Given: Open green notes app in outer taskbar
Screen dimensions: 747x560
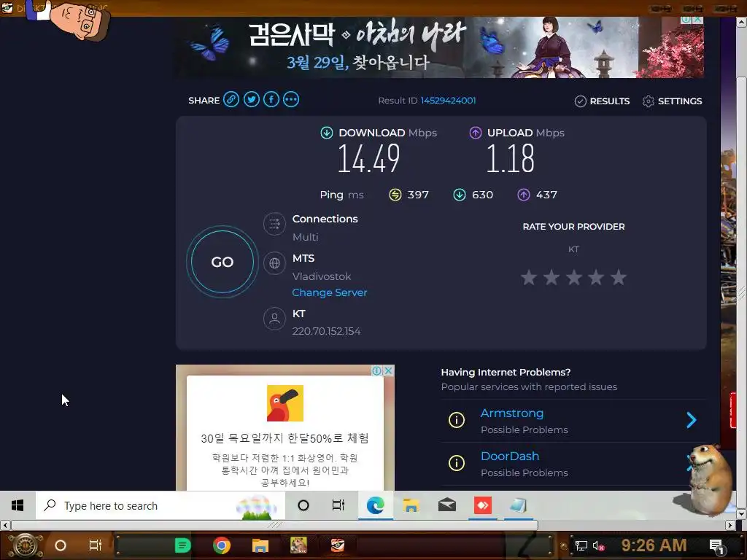Looking at the screenshot, I should (182, 545).
